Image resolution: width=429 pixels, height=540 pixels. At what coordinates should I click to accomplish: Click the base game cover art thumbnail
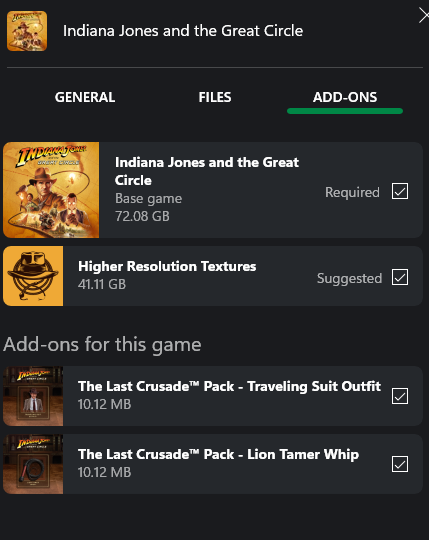click(51, 190)
